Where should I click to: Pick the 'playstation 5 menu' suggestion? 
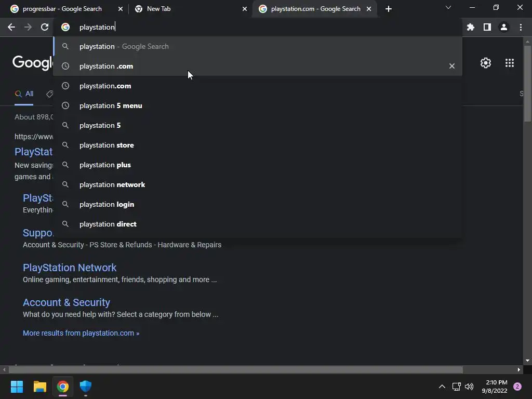pyautogui.click(x=258, y=105)
